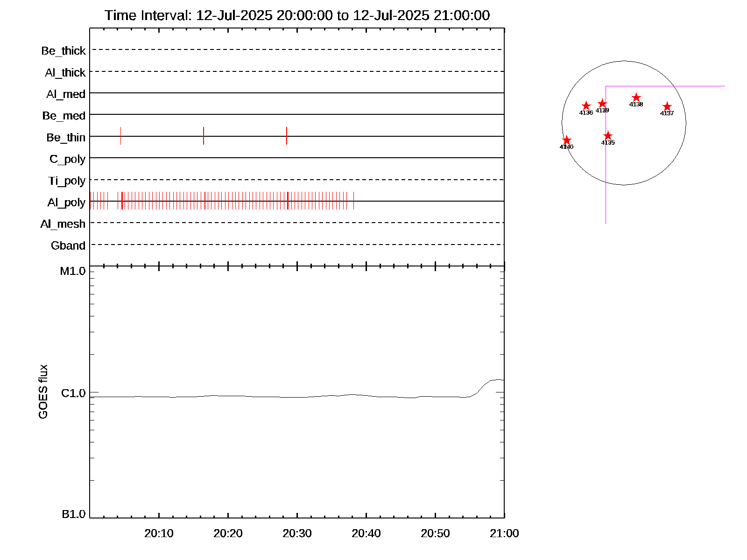The image size is (747, 560).
Task: Select the Al_poly filter row label
Action: [66, 202]
